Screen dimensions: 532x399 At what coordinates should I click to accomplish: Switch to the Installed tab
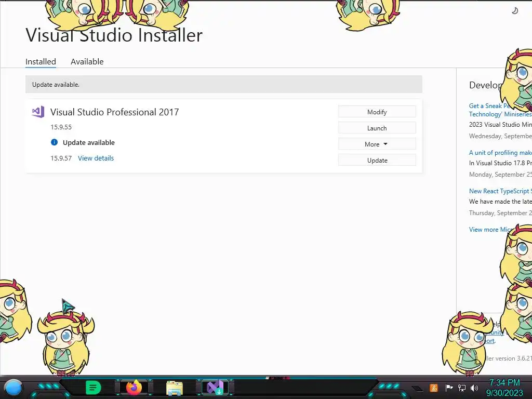[x=41, y=62]
